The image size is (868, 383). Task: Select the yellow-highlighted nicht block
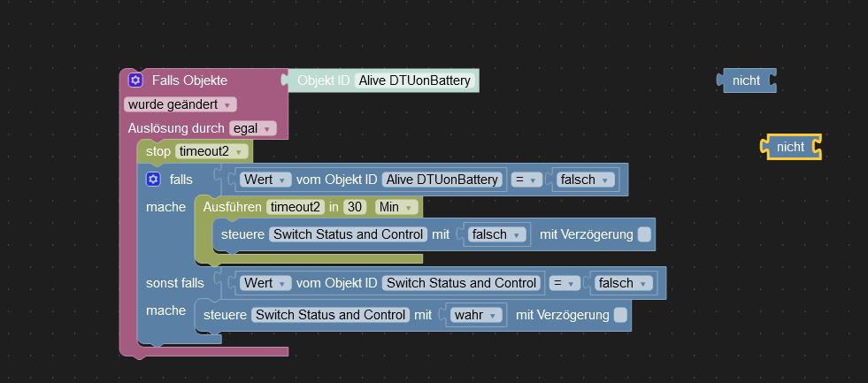coord(790,147)
